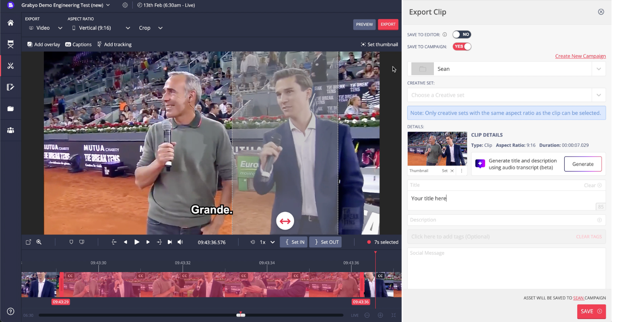This screenshot has height=322, width=644.
Task: Click the home icon in sidebar
Action: click(10, 23)
